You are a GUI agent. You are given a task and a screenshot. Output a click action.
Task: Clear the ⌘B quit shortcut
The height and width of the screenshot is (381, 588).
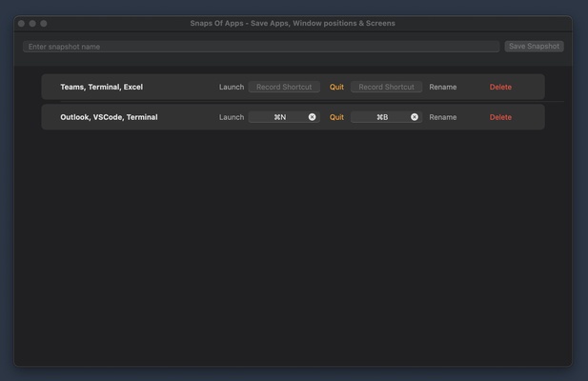415,117
